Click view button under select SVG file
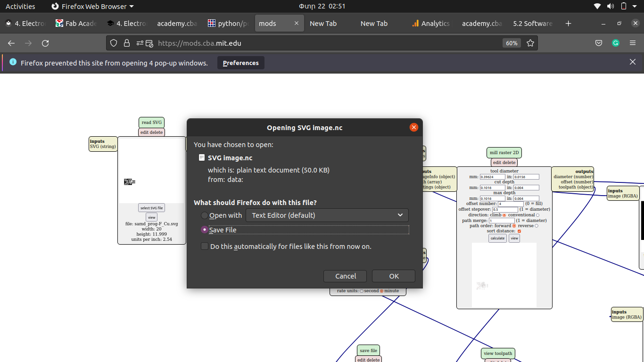 coord(151,217)
